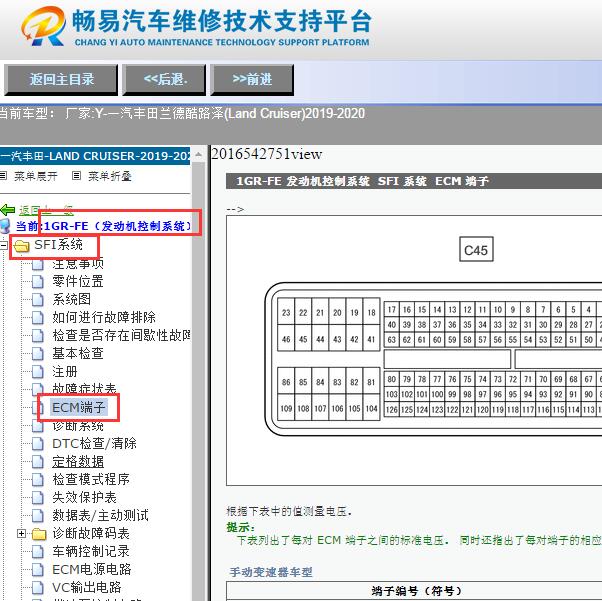Open DTC检查/清除 entry
The image size is (602, 601).
94,444
